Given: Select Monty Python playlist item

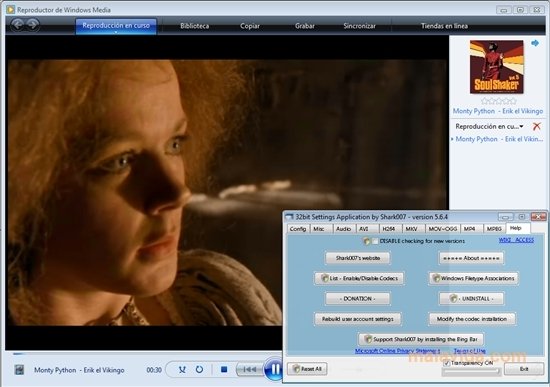Looking at the screenshot, I should 499,139.
